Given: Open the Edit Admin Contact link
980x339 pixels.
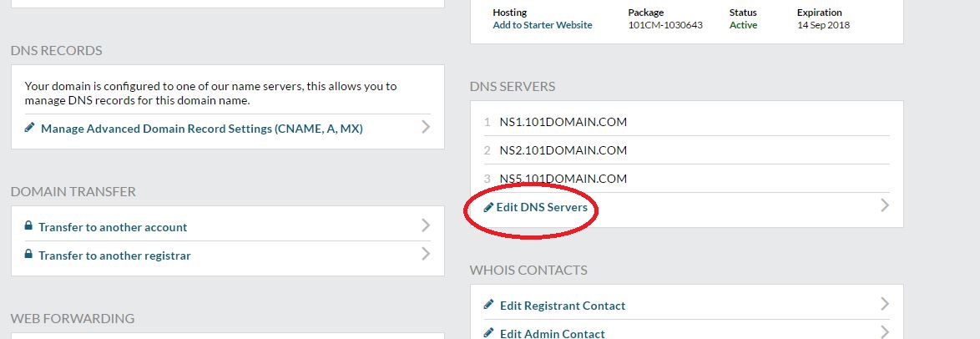Looking at the screenshot, I should [x=553, y=334].
